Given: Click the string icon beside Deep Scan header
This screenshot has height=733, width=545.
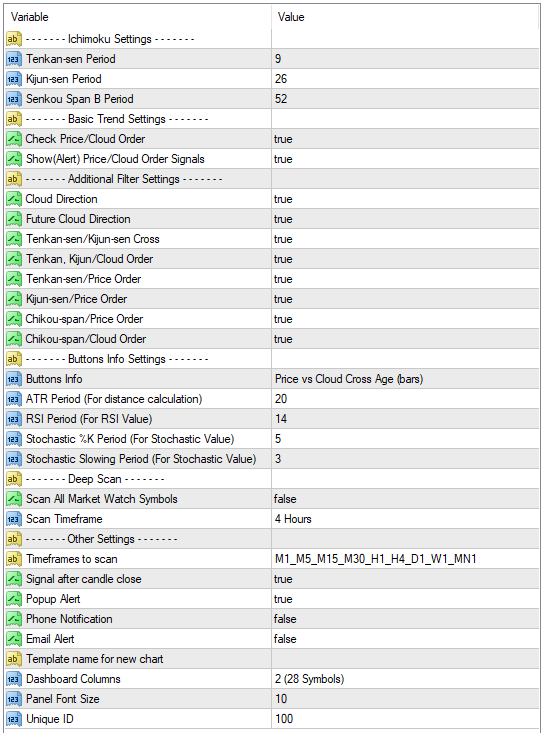Looking at the screenshot, I should [x=14, y=479].
